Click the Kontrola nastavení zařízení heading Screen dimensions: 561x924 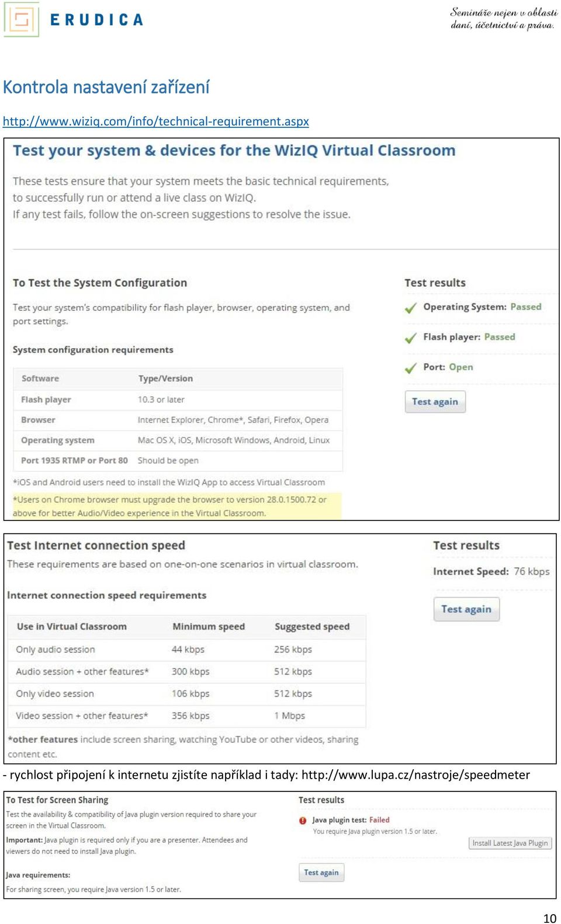pyautogui.click(x=106, y=87)
